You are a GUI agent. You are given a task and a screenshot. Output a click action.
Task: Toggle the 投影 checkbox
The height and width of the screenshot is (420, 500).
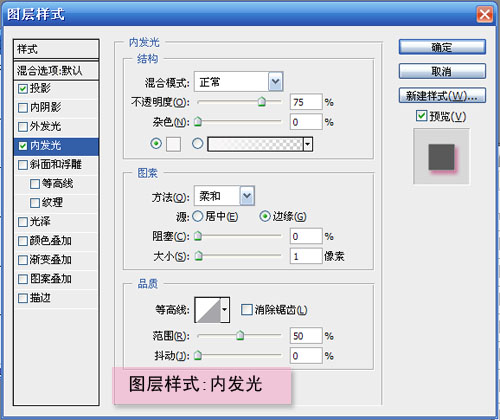pyautogui.click(x=23, y=89)
